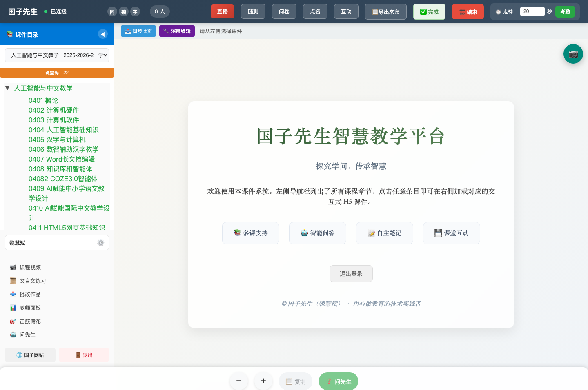This screenshot has height=390, width=588.
Task: Open the 0 人 attendee count pill
Action: [x=160, y=11]
